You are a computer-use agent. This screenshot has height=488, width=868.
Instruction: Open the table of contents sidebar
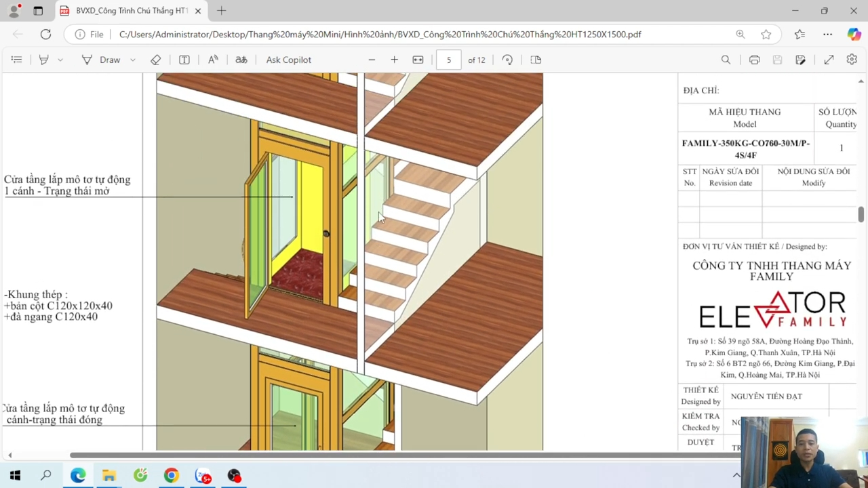16,60
